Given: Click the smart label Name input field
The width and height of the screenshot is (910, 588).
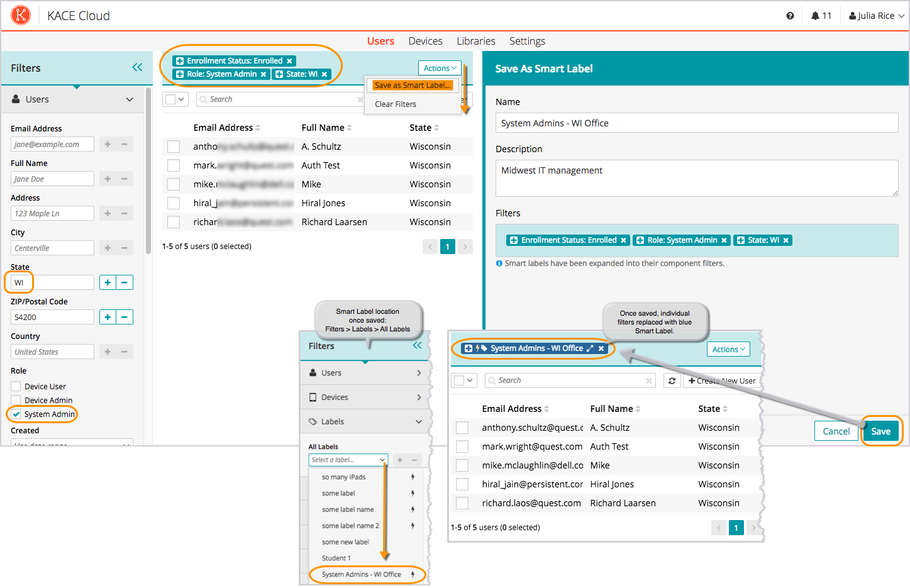Looking at the screenshot, I should tap(696, 123).
